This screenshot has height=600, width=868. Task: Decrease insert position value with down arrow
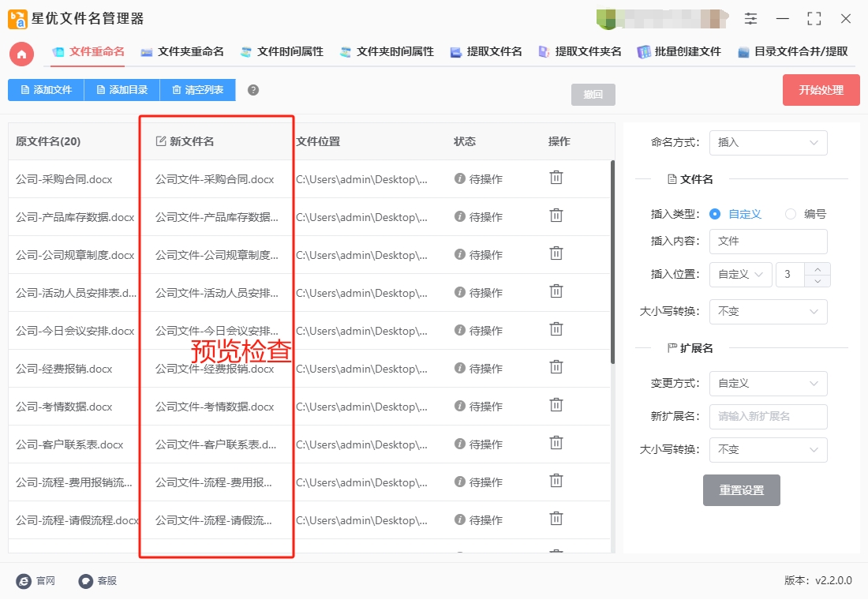coord(817,281)
